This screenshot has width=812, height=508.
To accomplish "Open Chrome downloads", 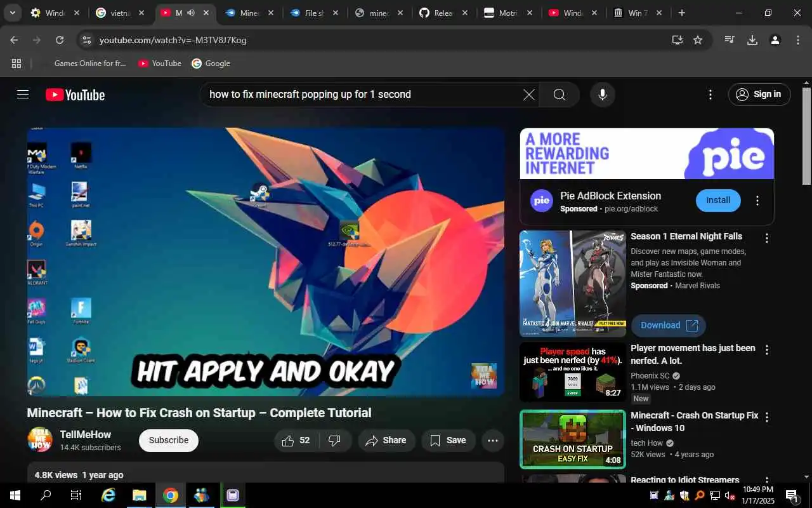I will click(x=752, y=40).
